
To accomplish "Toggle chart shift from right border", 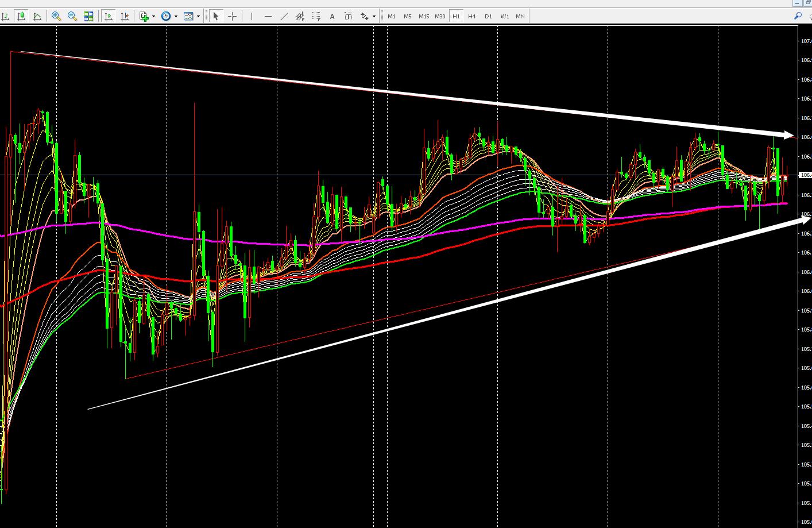I will coord(124,16).
